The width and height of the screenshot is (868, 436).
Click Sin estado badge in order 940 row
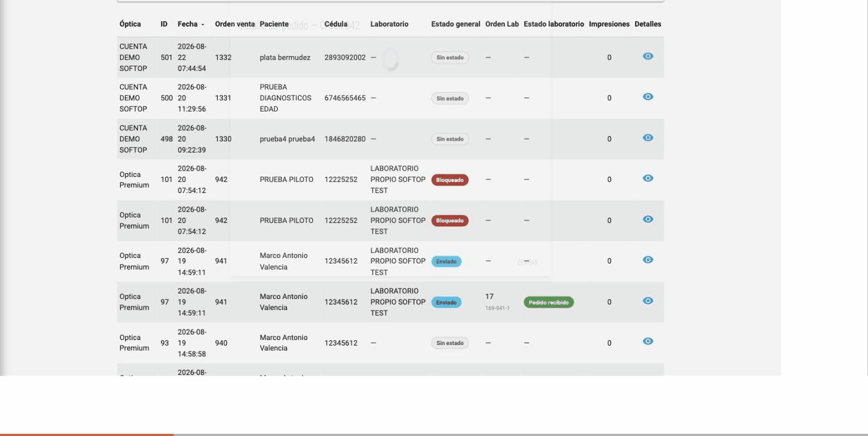click(x=450, y=343)
